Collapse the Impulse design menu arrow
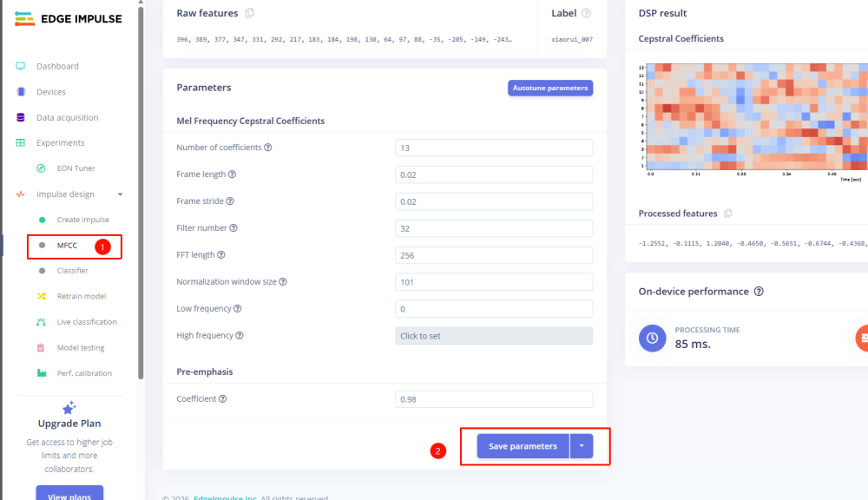 [x=121, y=194]
